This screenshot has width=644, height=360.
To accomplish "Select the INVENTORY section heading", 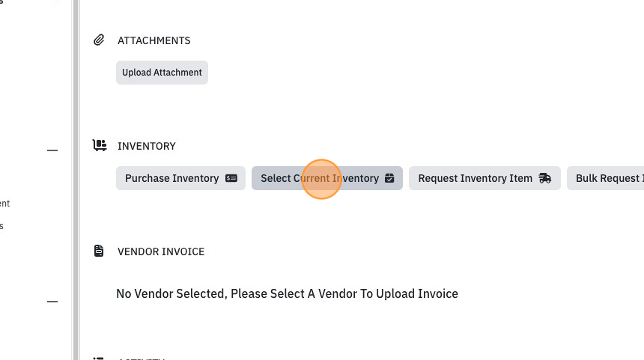I will click(147, 146).
